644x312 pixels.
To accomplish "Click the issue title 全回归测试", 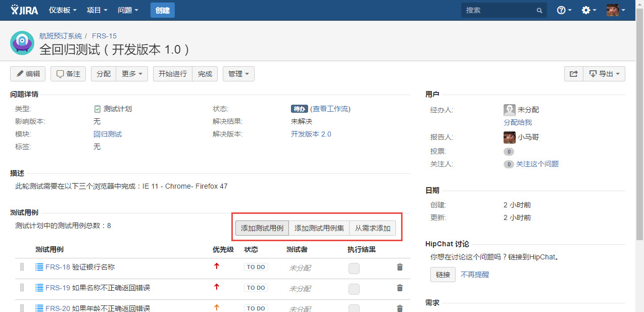I will tap(115, 49).
